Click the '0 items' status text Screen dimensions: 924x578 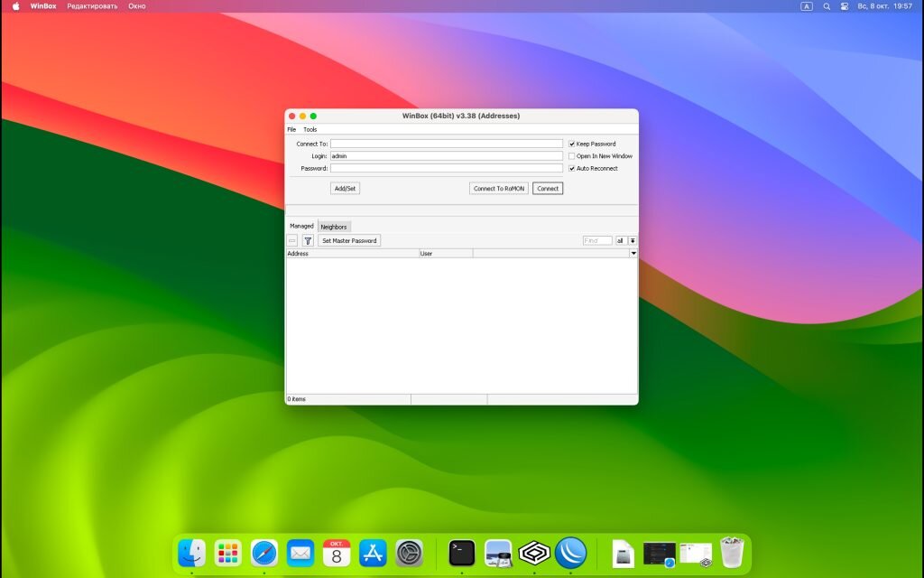296,399
